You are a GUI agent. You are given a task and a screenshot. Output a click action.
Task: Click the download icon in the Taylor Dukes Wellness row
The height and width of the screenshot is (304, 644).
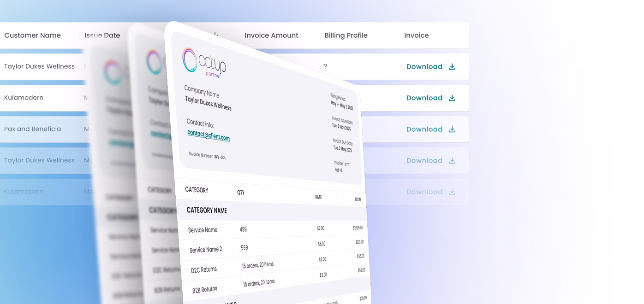[451, 67]
